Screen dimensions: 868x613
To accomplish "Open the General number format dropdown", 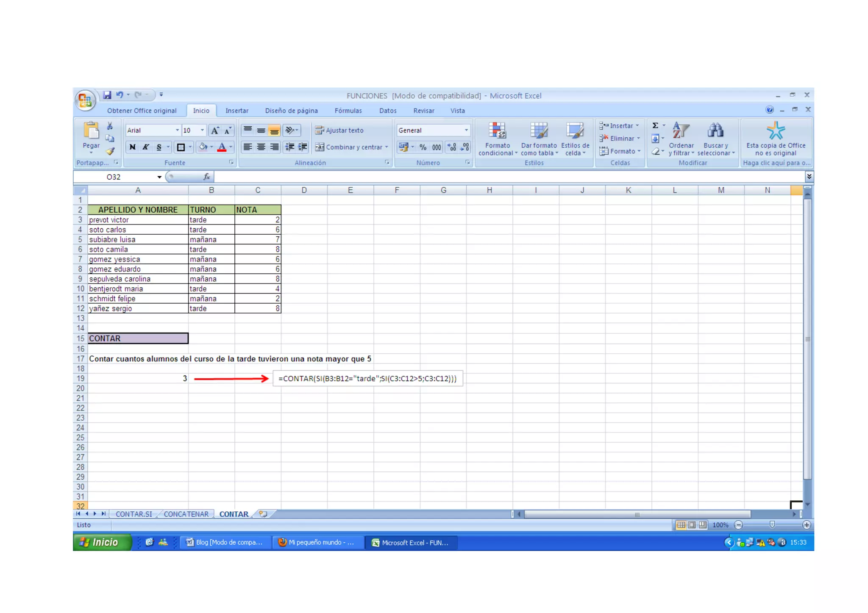I will pos(466,130).
